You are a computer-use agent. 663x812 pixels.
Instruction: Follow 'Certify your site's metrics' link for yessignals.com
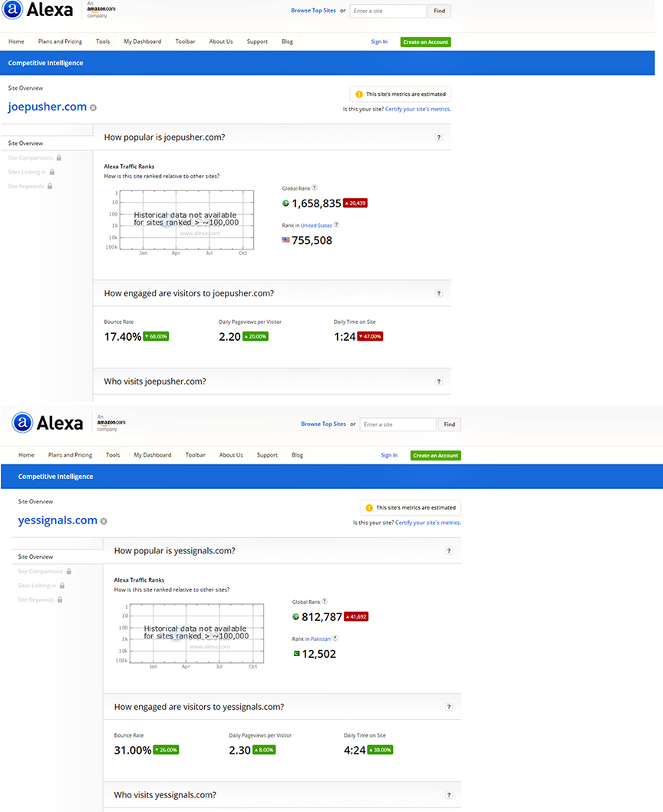point(428,523)
